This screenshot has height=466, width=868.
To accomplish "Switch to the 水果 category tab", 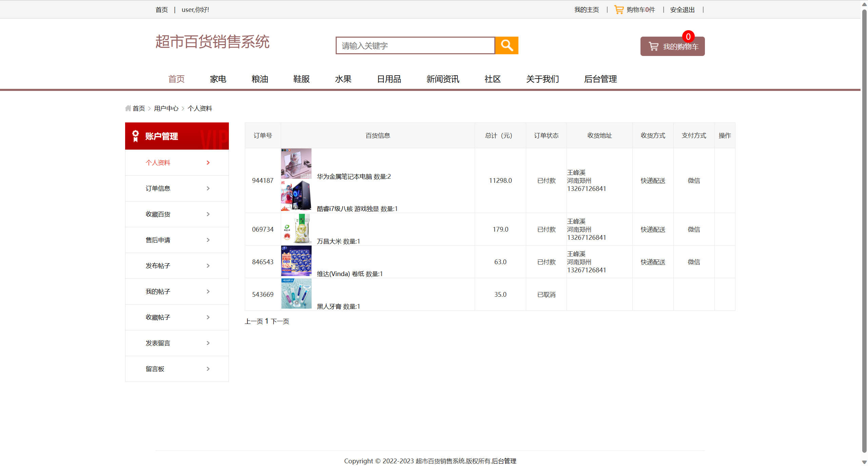I will click(x=343, y=79).
